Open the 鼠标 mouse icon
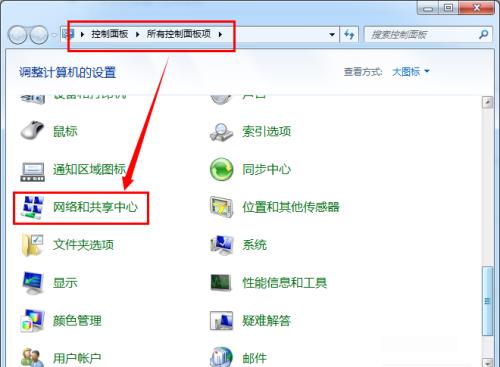Viewport: 500px width, 367px height. tap(32, 130)
